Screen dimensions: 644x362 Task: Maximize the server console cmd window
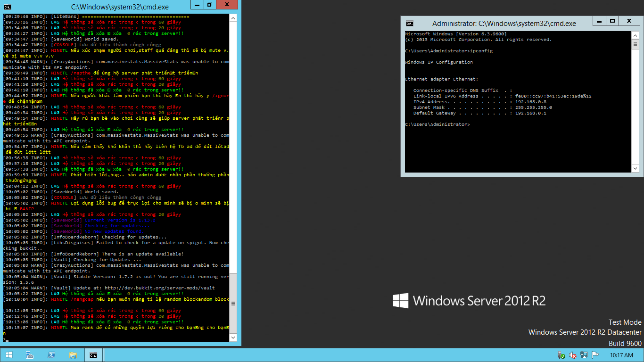[209, 5]
